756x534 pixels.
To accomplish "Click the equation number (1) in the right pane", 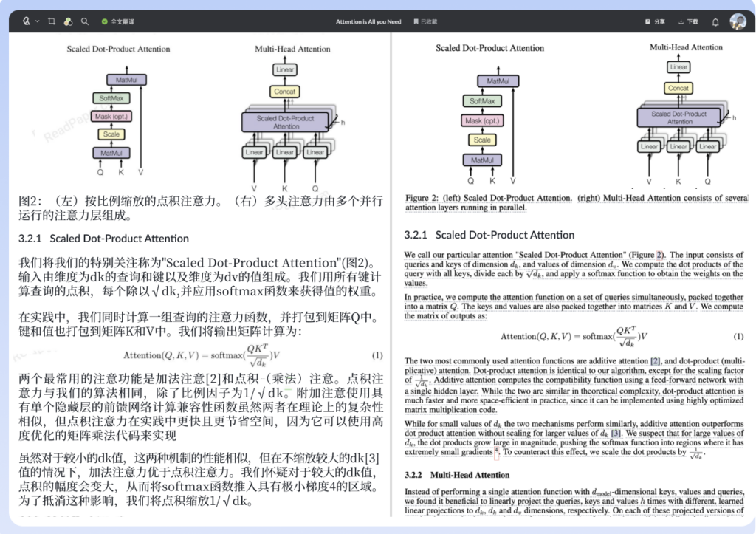I will 738,336.
